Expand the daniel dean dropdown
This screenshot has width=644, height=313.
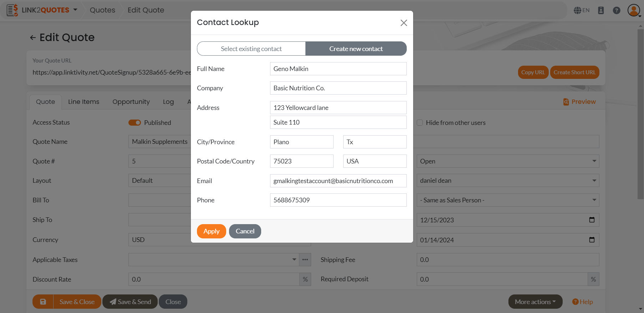[x=508, y=181]
